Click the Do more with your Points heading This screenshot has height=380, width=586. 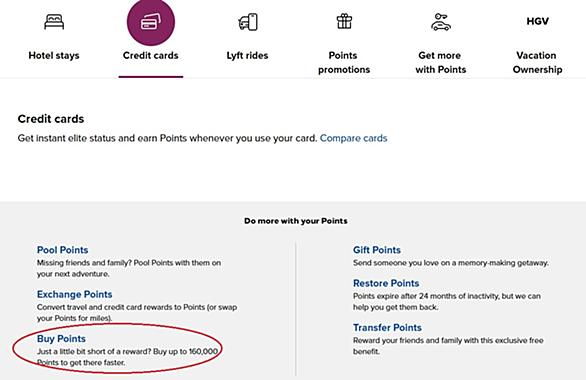click(x=296, y=221)
